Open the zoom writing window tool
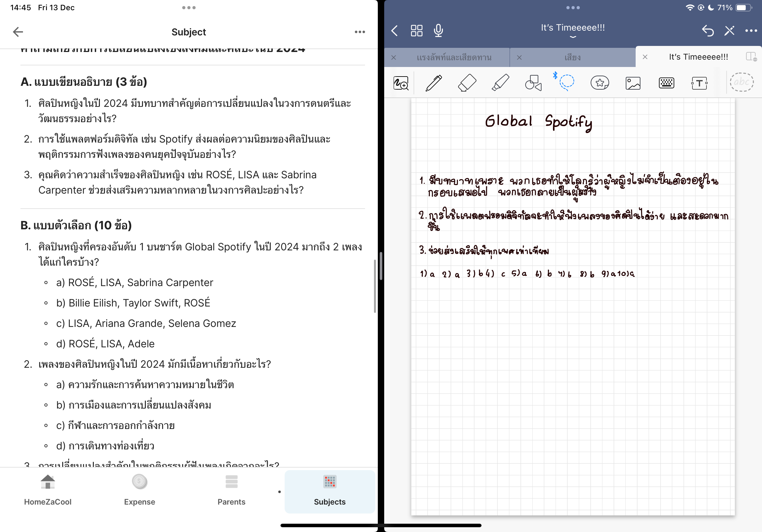This screenshot has width=762, height=532. [401, 83]
